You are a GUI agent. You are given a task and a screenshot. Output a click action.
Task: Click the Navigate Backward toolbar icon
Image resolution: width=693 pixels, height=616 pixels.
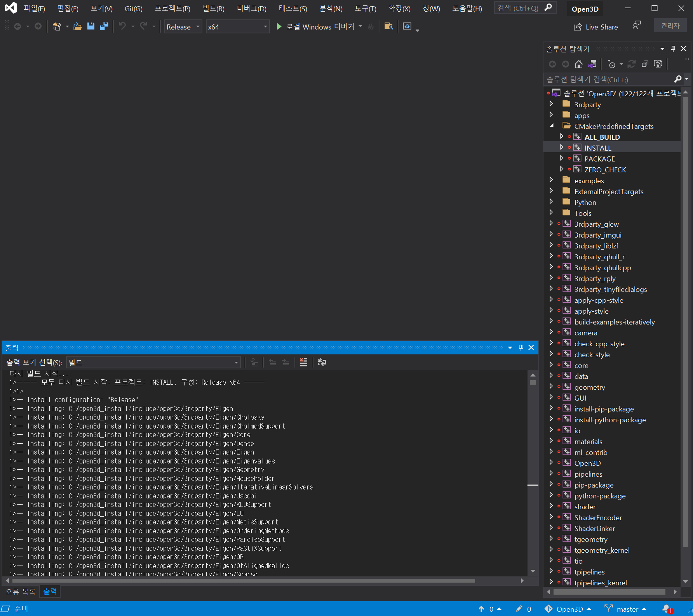tap(17, 26)
